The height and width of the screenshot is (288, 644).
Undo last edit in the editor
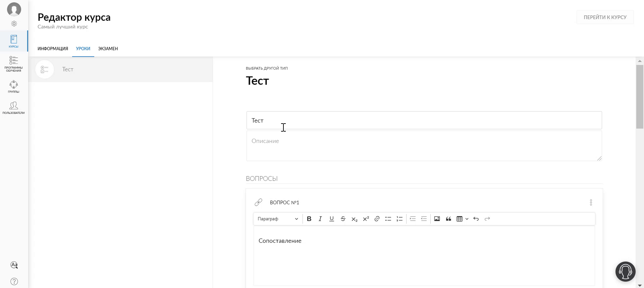click(x=476, y=219)
